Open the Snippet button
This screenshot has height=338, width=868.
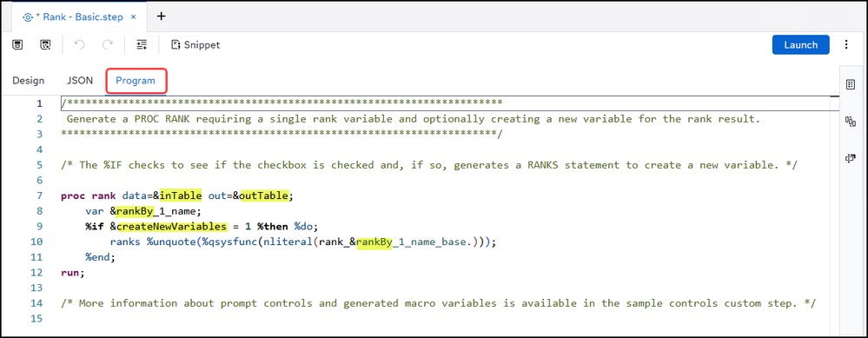click(195, 45)
